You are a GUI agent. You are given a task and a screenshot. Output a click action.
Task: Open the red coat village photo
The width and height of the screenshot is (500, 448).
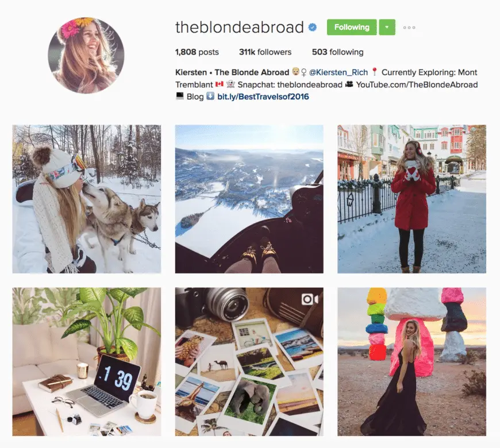click(x=411, y=199)
